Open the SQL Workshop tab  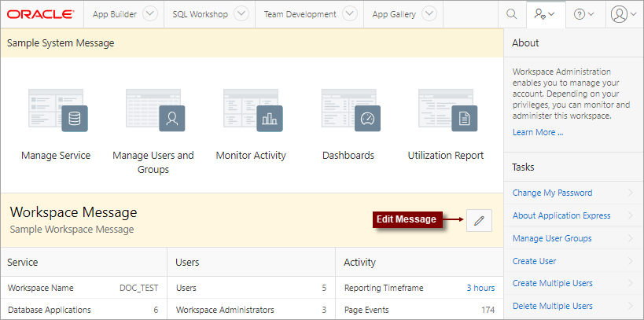(x=200, y=14)
